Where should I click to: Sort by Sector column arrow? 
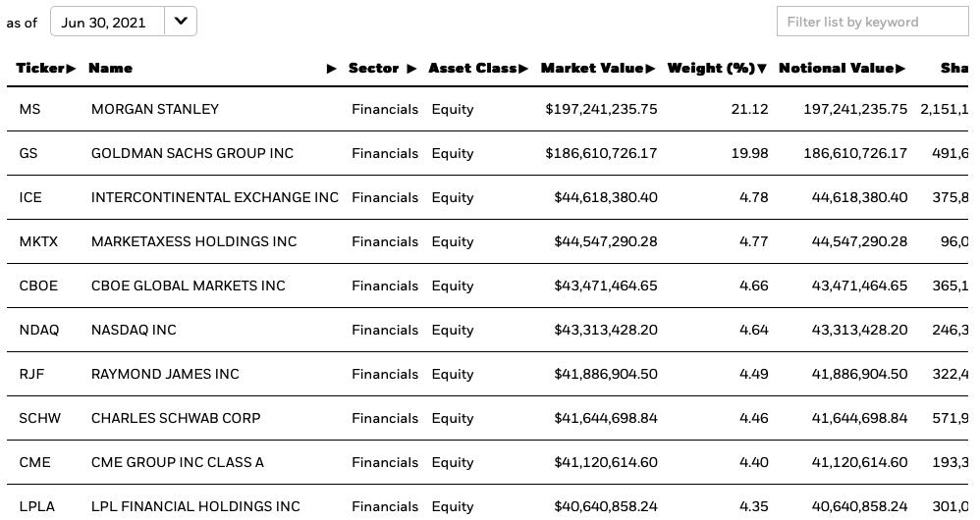[411, 69]
